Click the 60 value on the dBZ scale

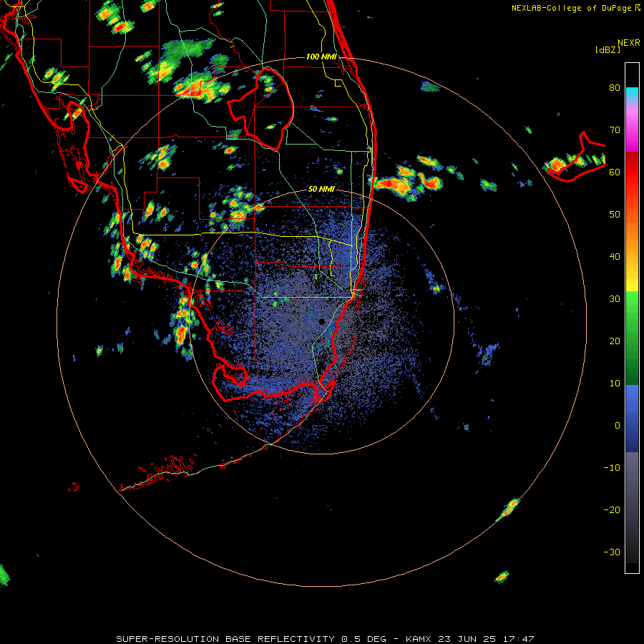(615, 172)
